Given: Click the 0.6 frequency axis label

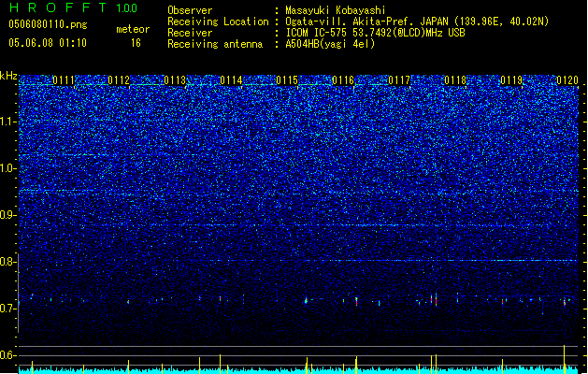Looking at the screenshot, I should [7, 355].
